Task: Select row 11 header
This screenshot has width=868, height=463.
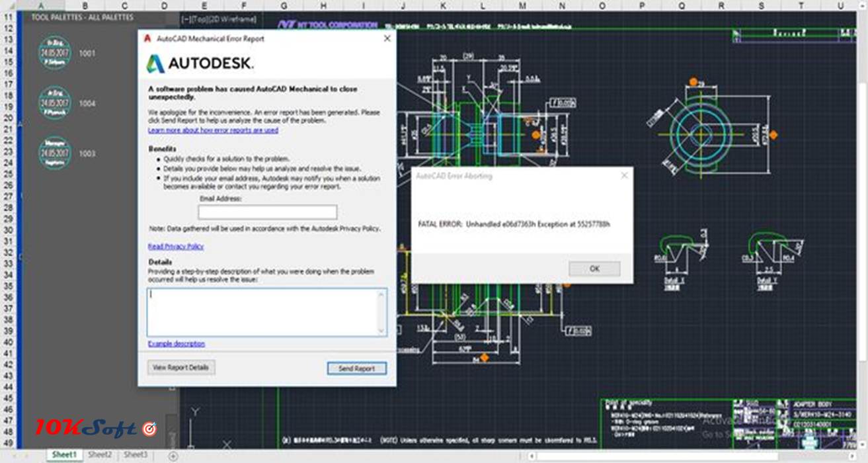Action: click(8, 17)
